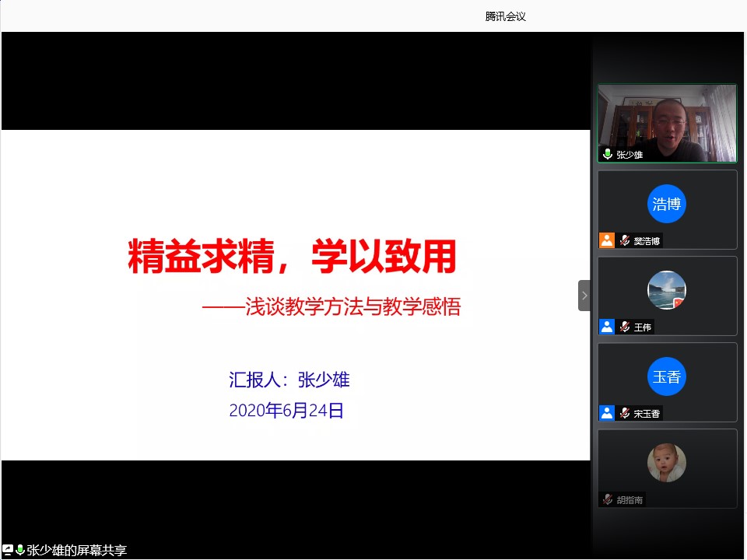Click the blue user icon beside 王伟
This screenshot has height=560, width=747.
(x=607, y=327)
